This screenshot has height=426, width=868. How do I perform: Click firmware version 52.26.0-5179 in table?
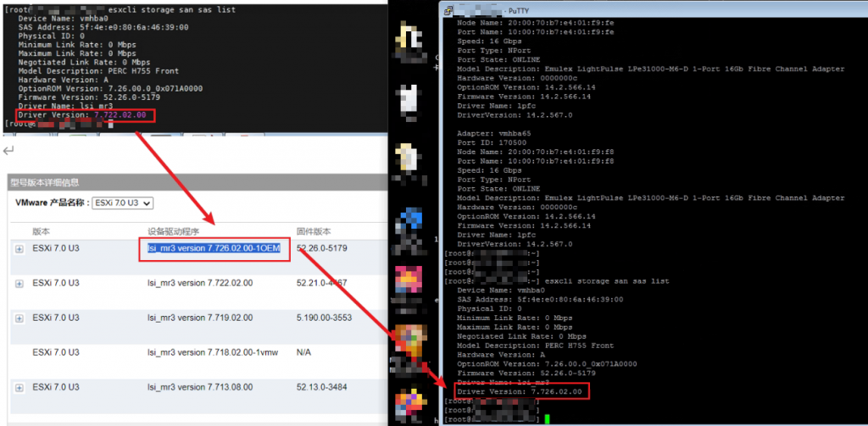[322, 248]
